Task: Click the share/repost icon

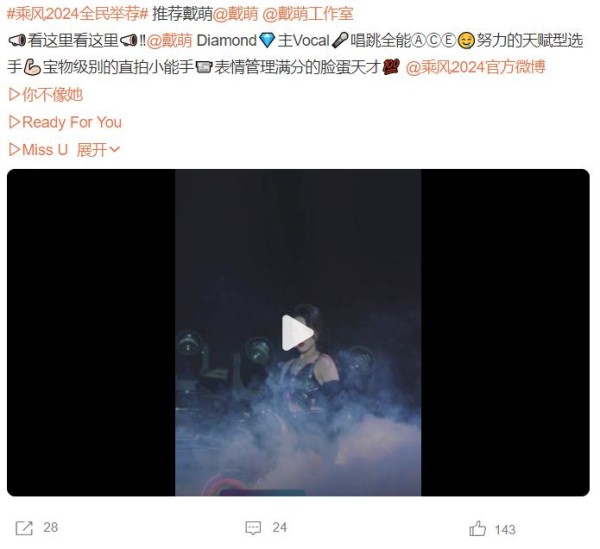Action: click(x=24, y=528)
